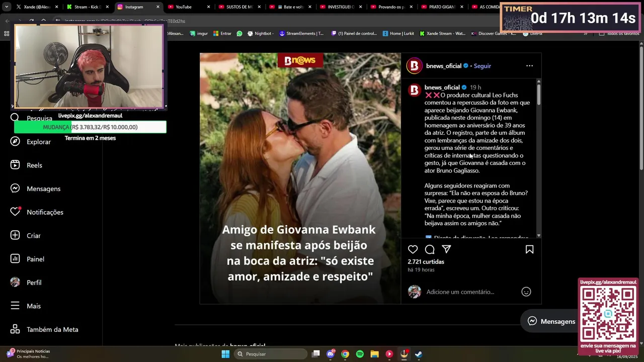Click the 2.721 curtidas likes count
This screenshot has width=644, height=362.
(x=426, y=262)
